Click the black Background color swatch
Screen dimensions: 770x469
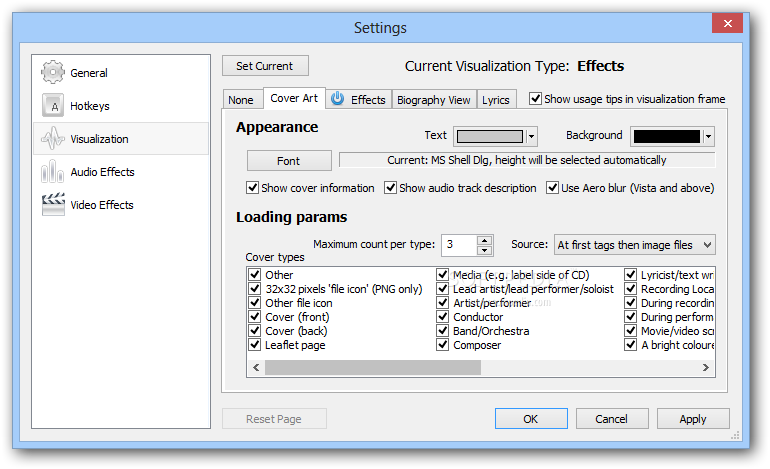(667, 137)
